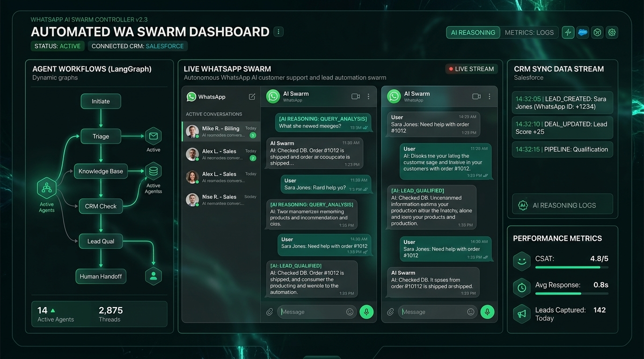Click the 2,875 Threads stat
The height and width of the screenshot is (359, 644).
110,314
